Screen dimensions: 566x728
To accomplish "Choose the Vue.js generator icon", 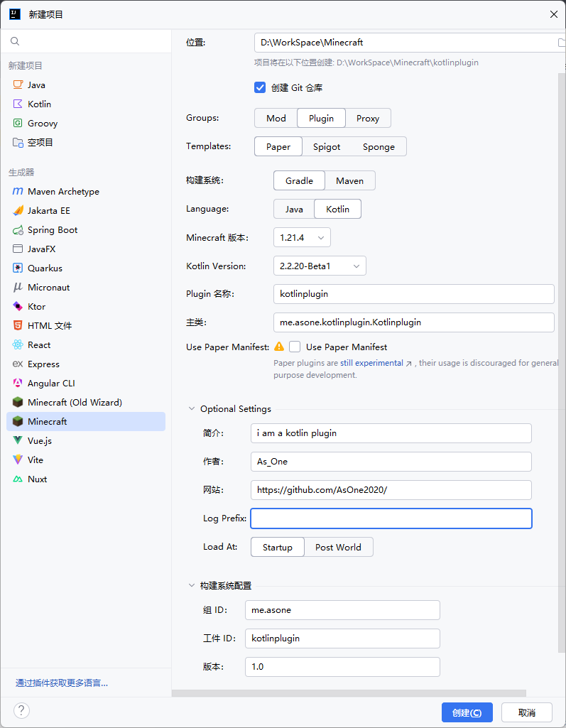I will (18, 440).
